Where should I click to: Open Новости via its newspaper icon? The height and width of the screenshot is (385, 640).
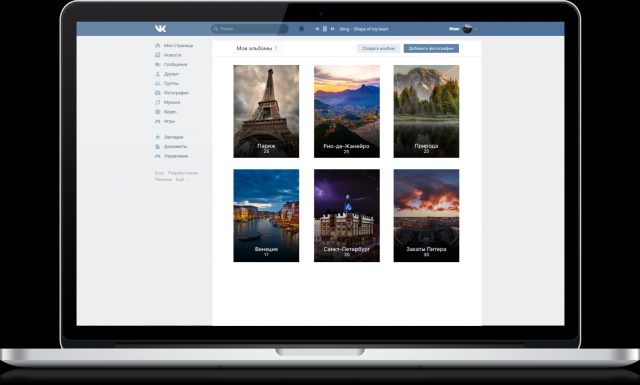tap(158, 55)
